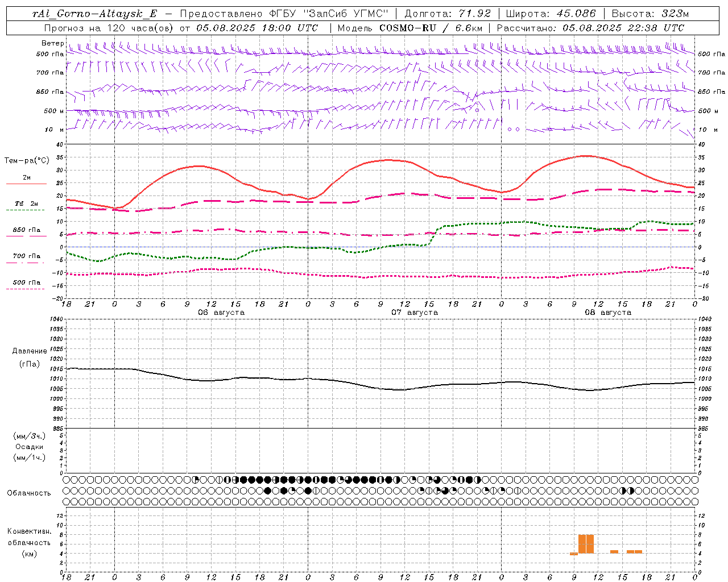Click the 08 августа date label
The width and height of the screenshot is (728, 582).
608,313
